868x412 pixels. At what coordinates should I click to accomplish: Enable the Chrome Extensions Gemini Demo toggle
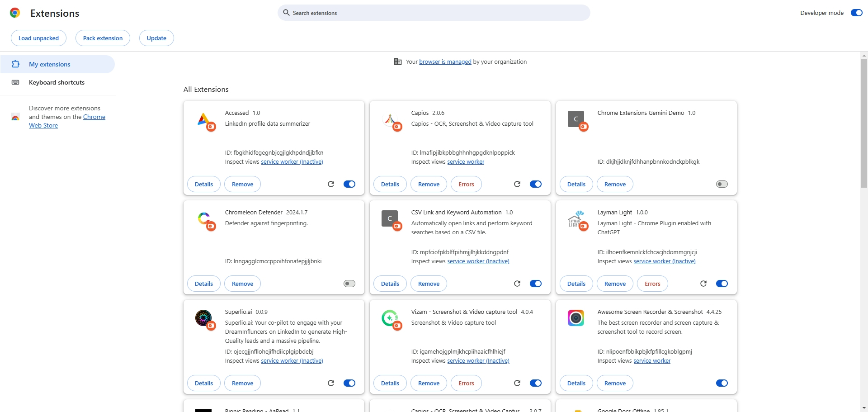[722, 184]
